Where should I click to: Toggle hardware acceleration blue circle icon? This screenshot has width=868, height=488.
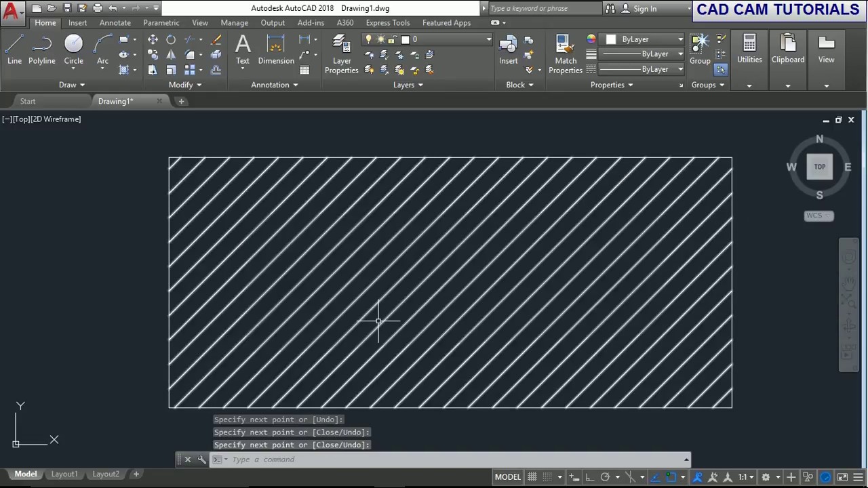[826, 477]
